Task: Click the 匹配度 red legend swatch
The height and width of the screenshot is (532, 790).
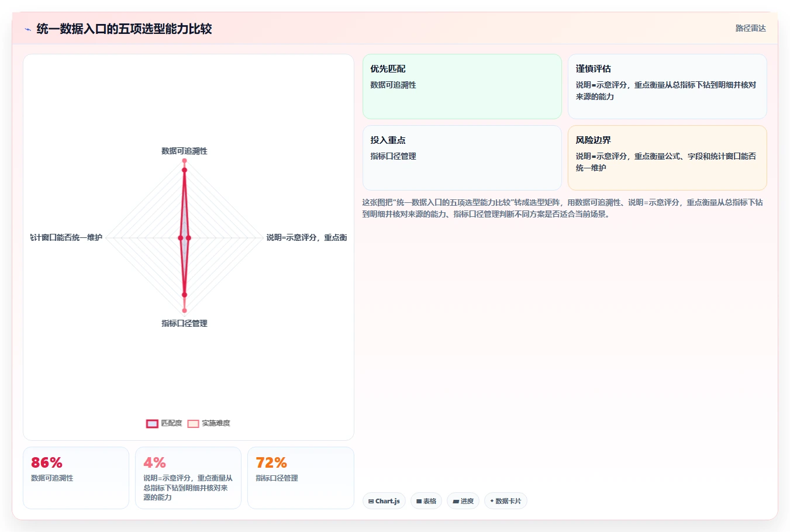Action: click(x=152, y=424)
